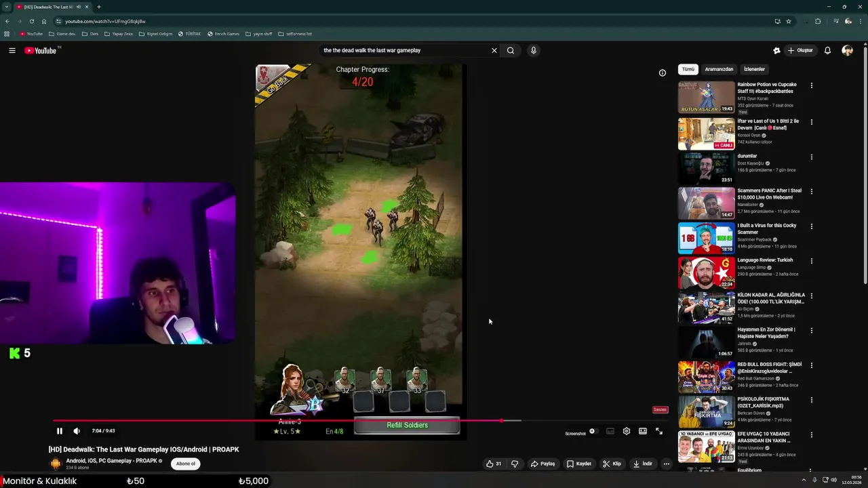The image size is (868, 488).
Task: Open the YouTube bookmark in bookmarks bar
Action: [31, 34]
